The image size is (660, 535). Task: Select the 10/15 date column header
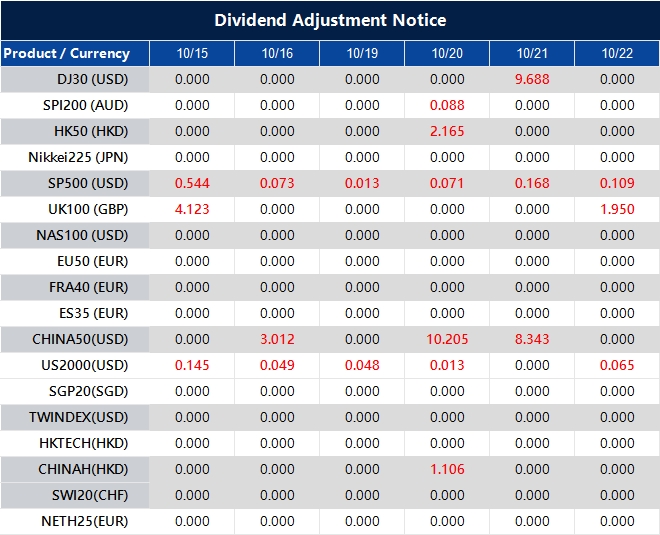coord(192,53)
